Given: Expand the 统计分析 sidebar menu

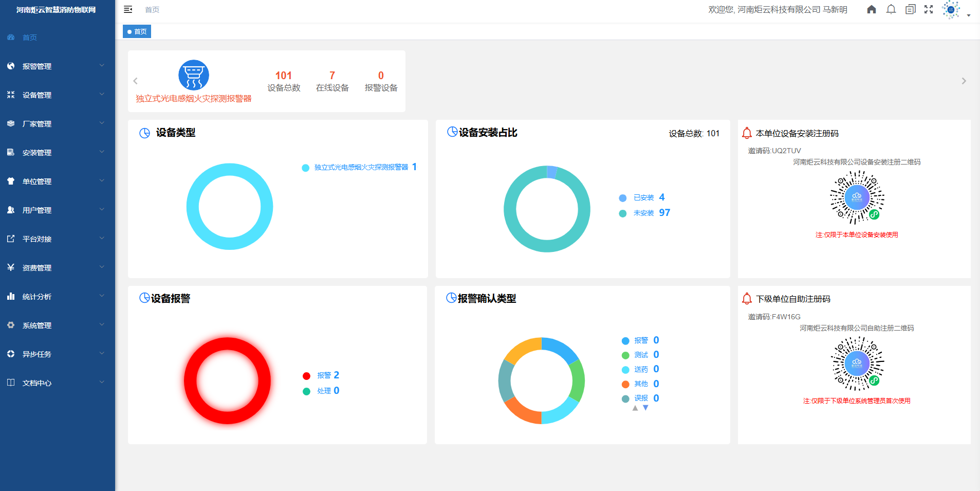Looking at the screenshot, I should [57, 297].
